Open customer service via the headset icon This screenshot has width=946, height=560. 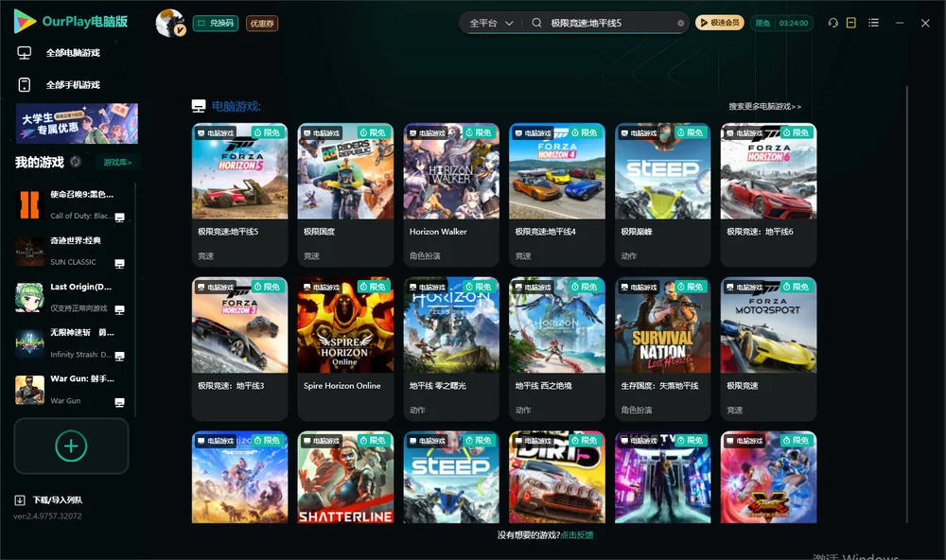(832, 23)
